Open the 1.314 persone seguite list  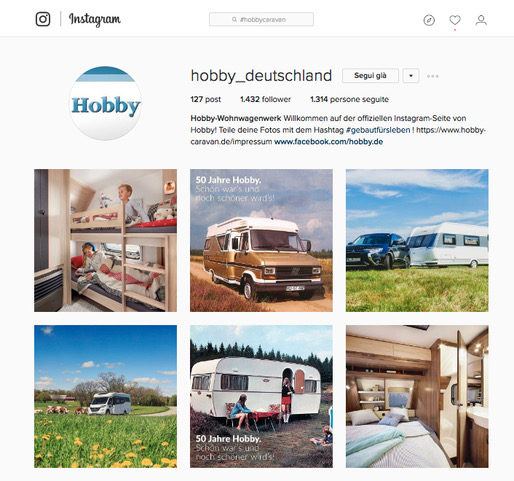[349, 99]
